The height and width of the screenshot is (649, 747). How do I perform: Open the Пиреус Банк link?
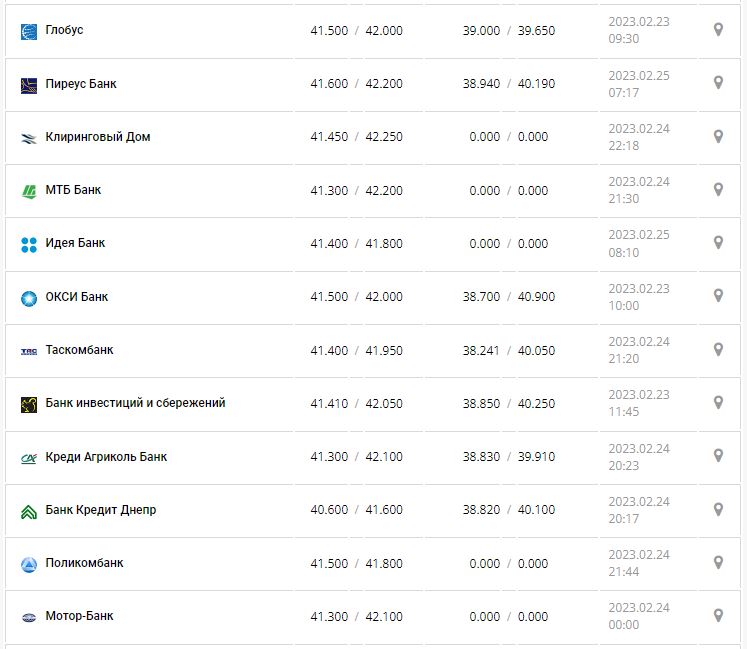point(81,84)
